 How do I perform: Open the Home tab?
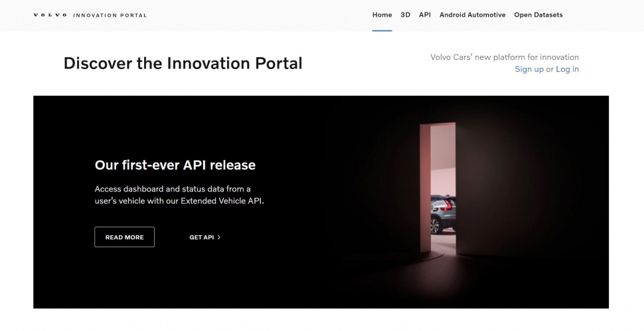coord(382,15)
